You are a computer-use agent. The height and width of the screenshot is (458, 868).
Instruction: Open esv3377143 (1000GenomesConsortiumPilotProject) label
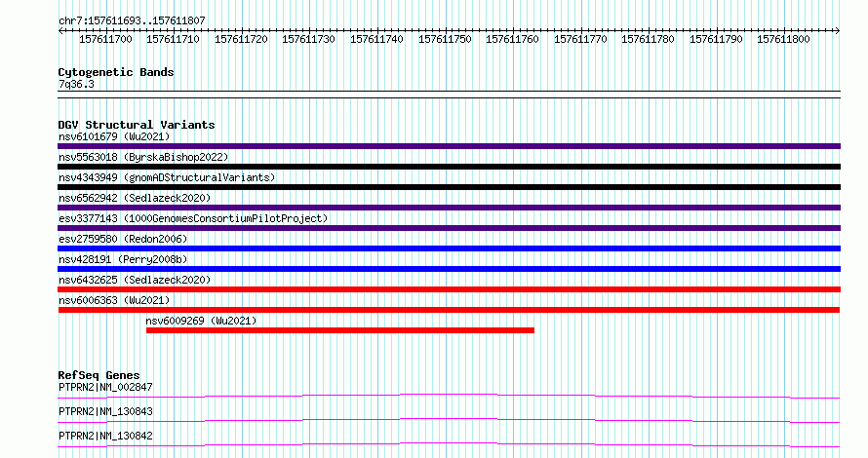coord(193,218)
